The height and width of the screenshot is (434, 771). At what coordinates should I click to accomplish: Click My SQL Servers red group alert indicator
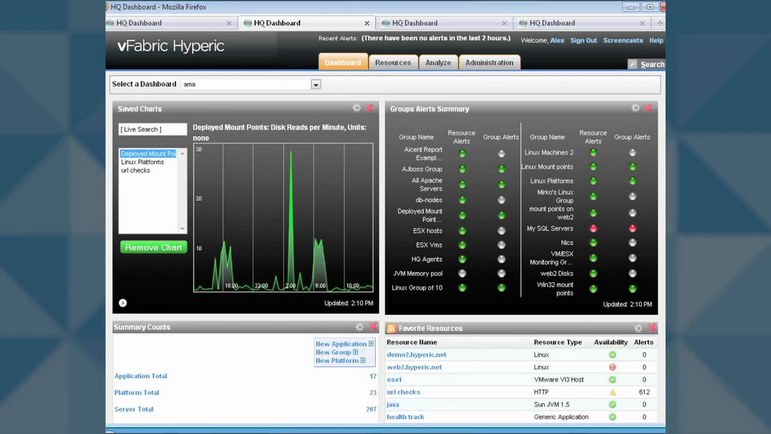click(632, 228)
